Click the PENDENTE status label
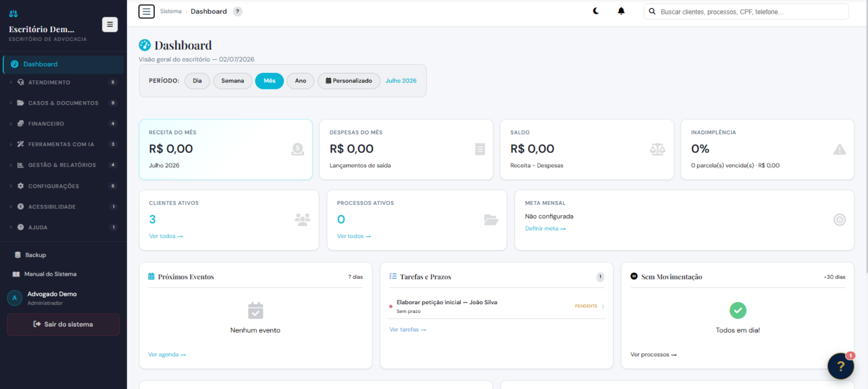 click(586, 306)
